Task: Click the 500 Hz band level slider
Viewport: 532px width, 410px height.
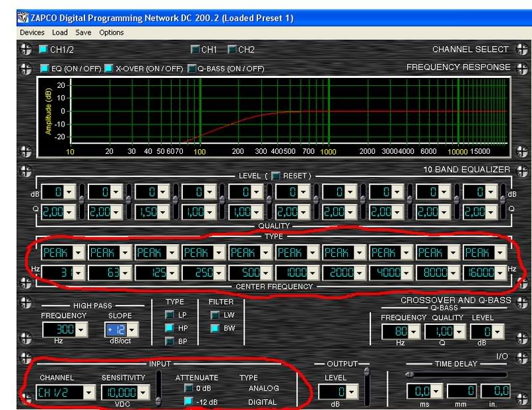Action: [269, 202]
